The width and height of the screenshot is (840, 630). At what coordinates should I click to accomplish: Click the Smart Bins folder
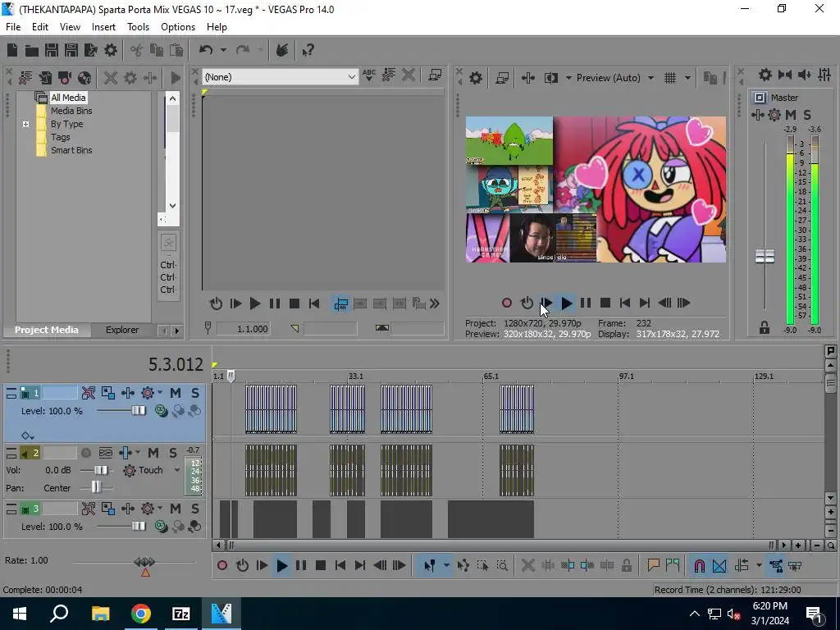tap(71, 151)
